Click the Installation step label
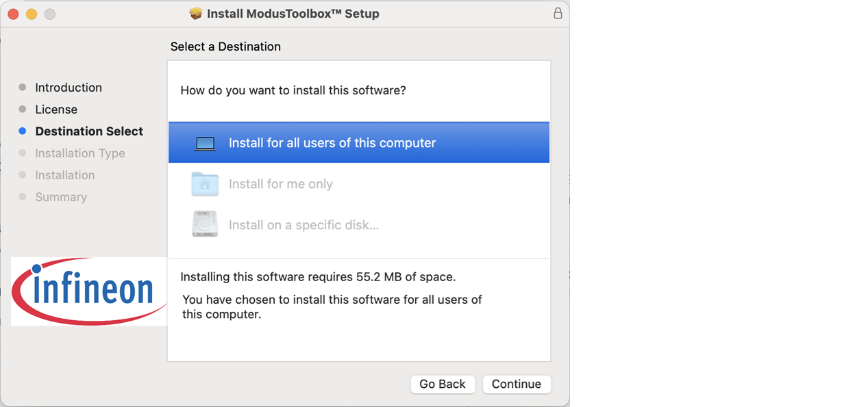850x407 pixels. pos(65,175)
